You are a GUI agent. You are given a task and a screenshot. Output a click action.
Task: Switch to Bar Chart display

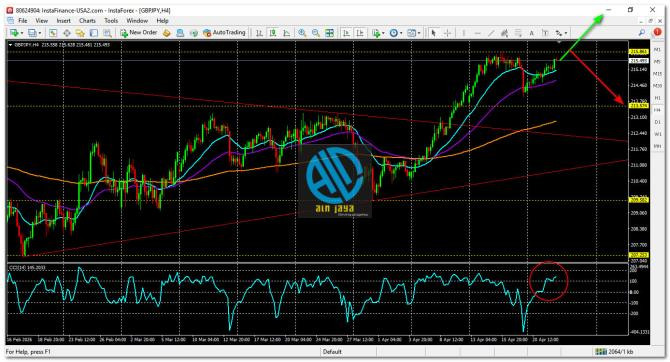[259, 33]
